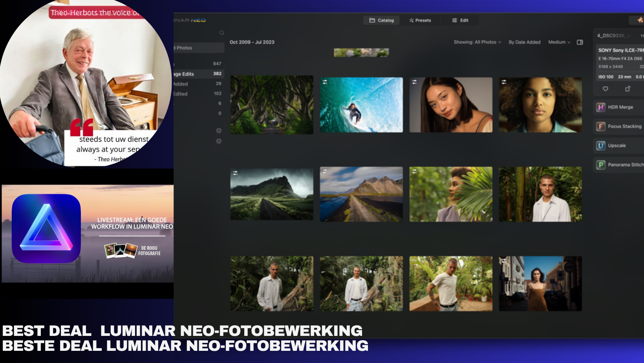Favorite the photo using the heart icon

[605, 89]
